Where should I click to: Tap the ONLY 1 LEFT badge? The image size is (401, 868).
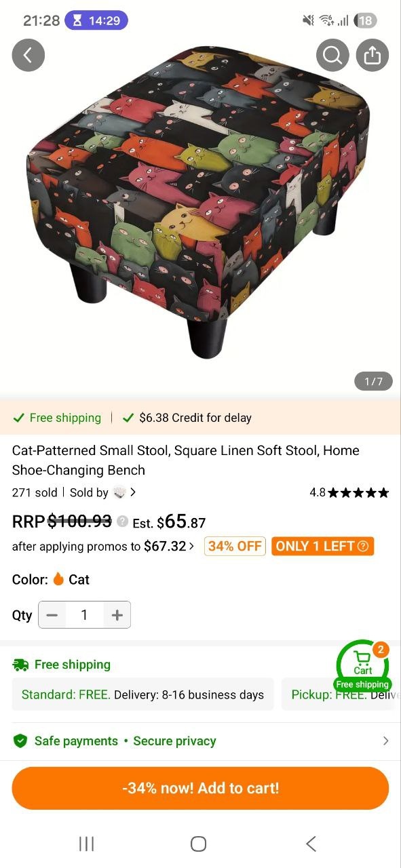pos(322,546)
